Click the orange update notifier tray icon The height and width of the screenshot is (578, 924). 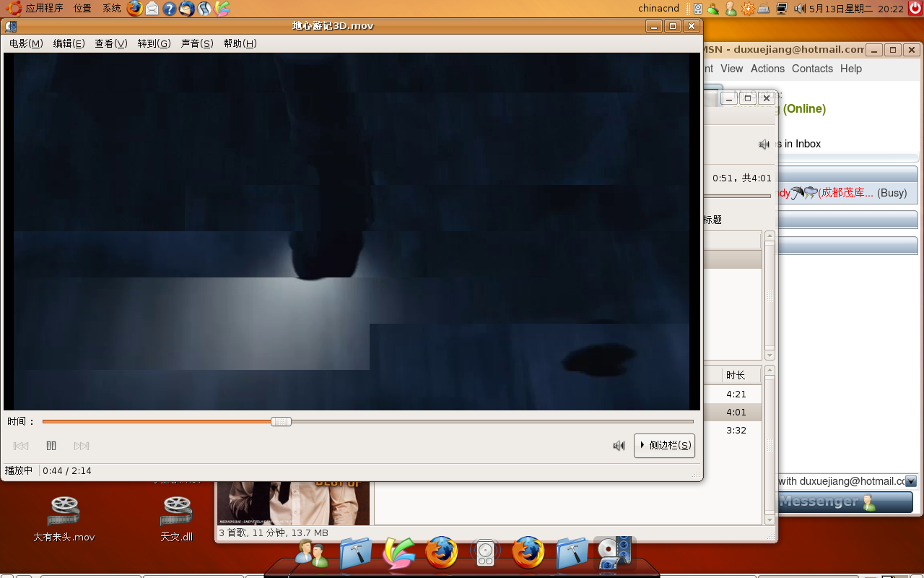click(x=748, y=9)
